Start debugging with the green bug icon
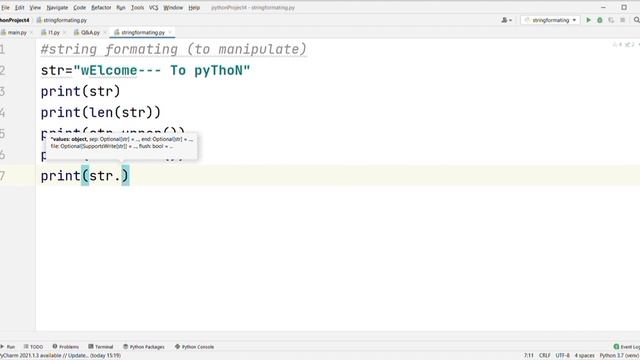Image resolution: width=640 pixels, height=360 pixels. click(x=600, y=20)
